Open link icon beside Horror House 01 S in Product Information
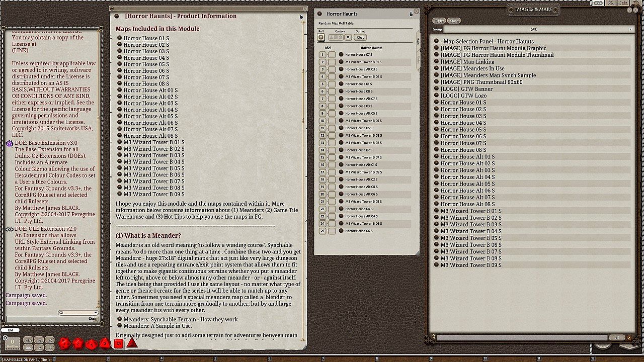This screenshot has width=644, height=362. click(119, 38)
